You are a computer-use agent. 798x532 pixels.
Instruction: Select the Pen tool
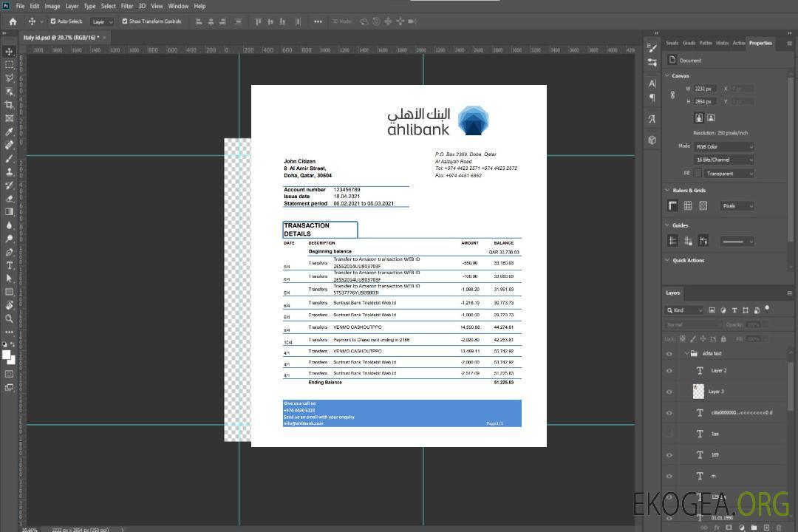9,252
